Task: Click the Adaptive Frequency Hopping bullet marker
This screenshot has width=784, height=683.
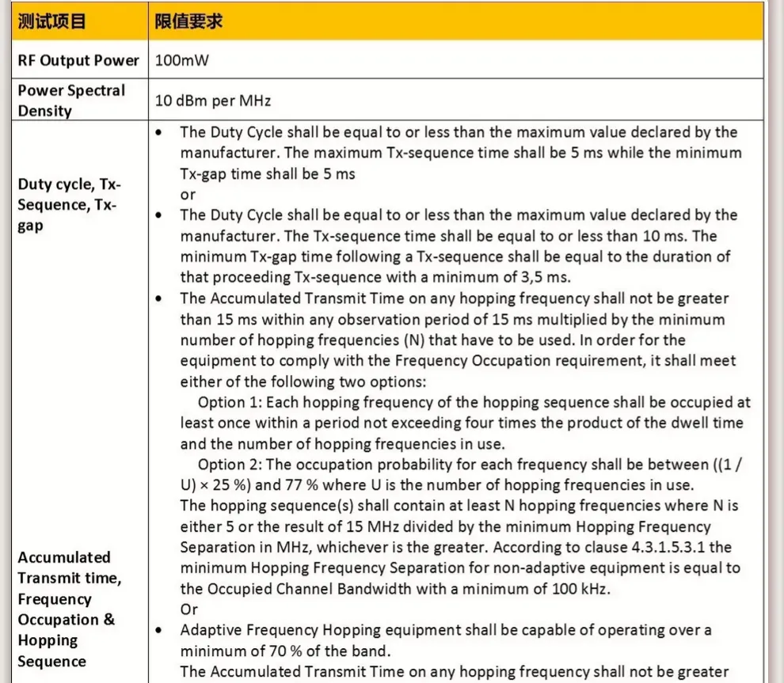Action: click(162, 631)
